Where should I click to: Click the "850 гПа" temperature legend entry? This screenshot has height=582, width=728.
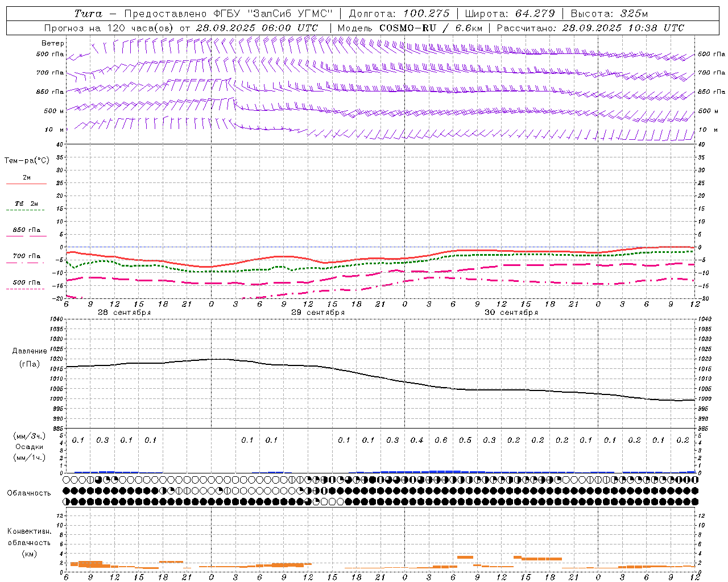(27, 230)
